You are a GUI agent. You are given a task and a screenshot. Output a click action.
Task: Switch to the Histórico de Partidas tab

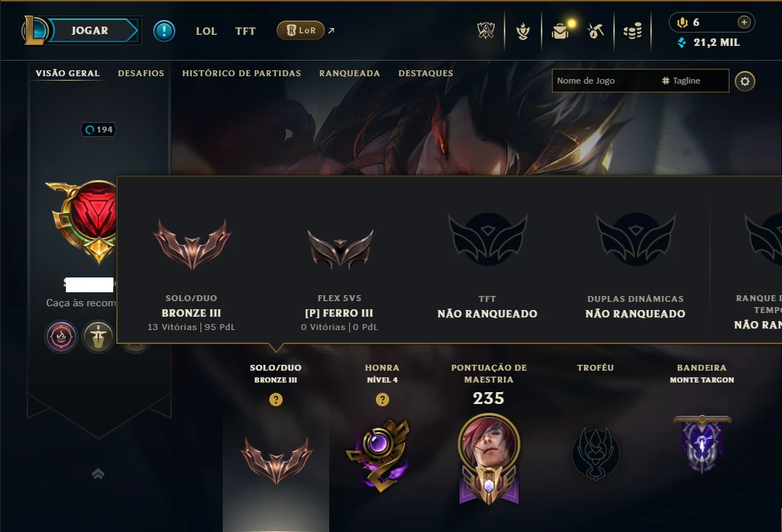[241, 73]
